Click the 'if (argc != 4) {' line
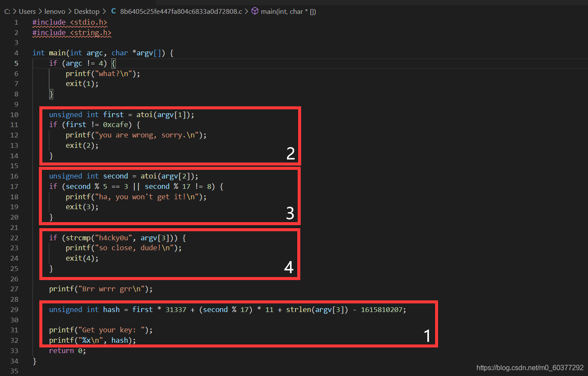Viewport: 588px width, 376px height. point(83,63)
